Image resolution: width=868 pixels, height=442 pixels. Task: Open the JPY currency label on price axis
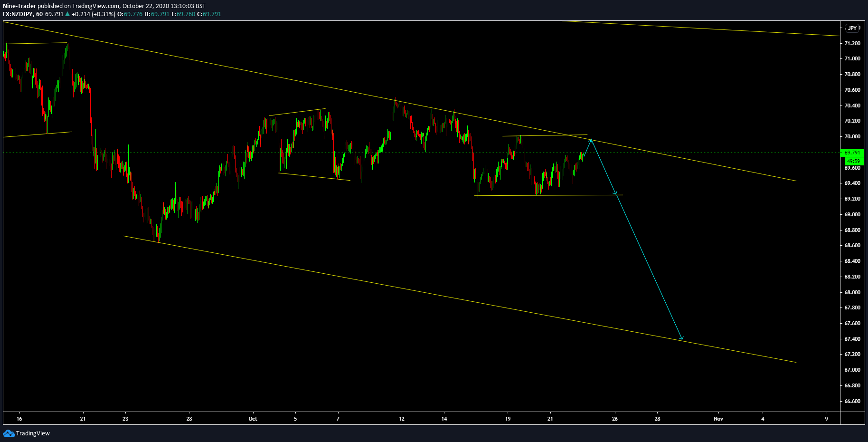click(x=853, y=28)
